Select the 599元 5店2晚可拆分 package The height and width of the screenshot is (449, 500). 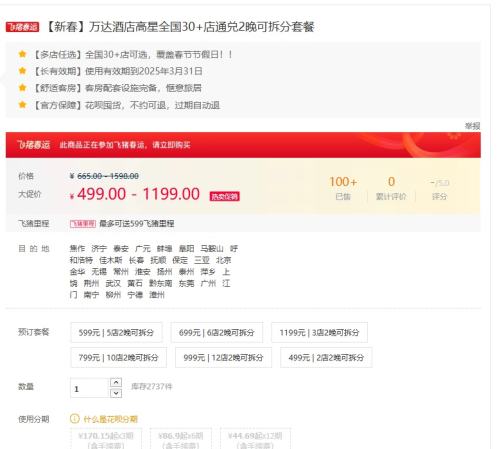tap(116, 332)
